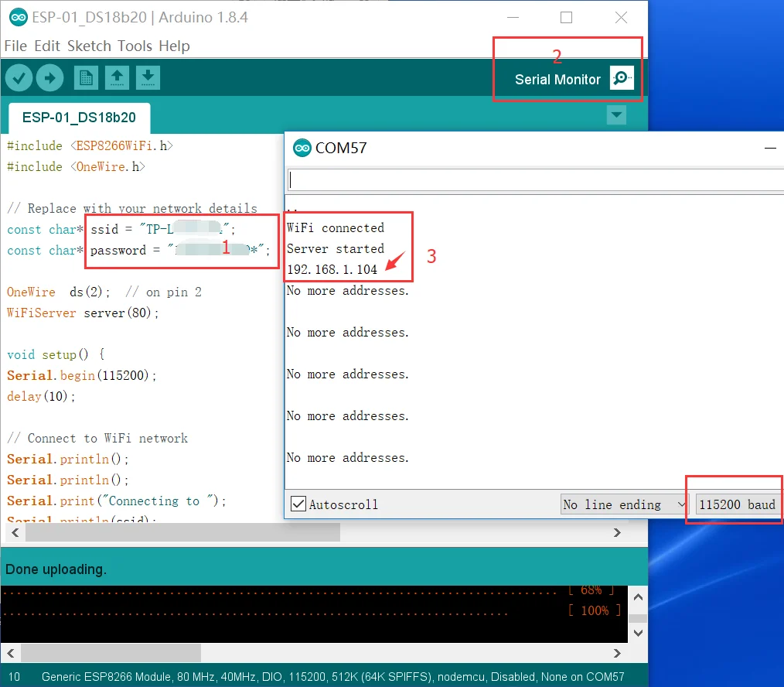Open the Help menu
This screenshot has width=784, height=687.
pos(175,46)
